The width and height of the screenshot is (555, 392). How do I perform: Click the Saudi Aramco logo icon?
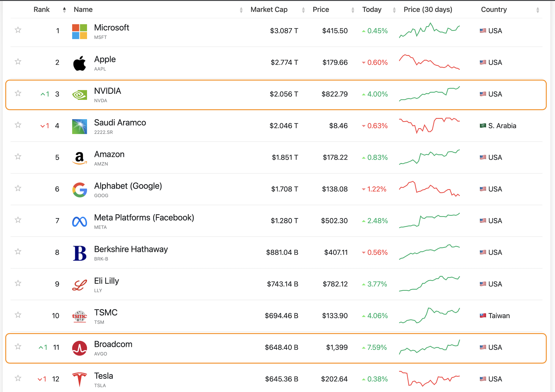[79, 126]
